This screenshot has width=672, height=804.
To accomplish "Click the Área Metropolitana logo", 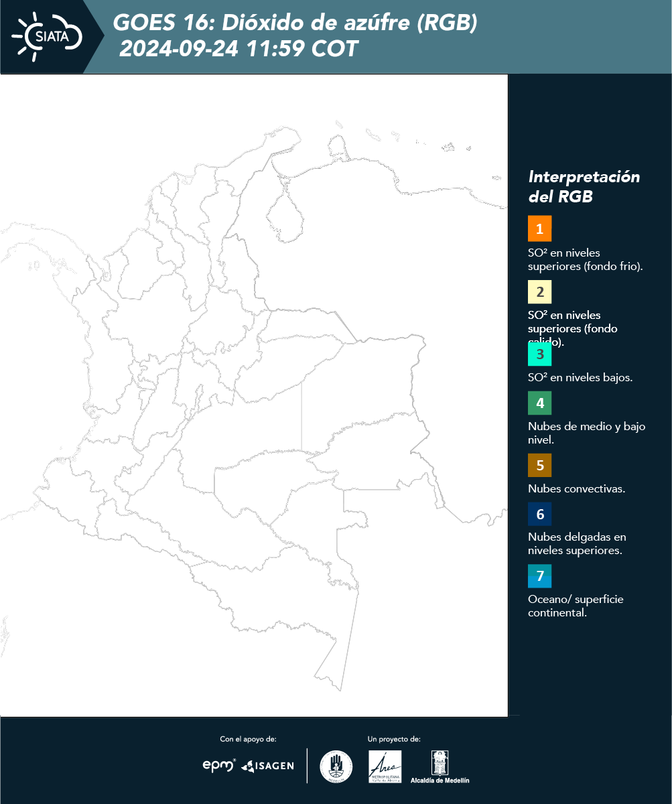I will 385,766.
